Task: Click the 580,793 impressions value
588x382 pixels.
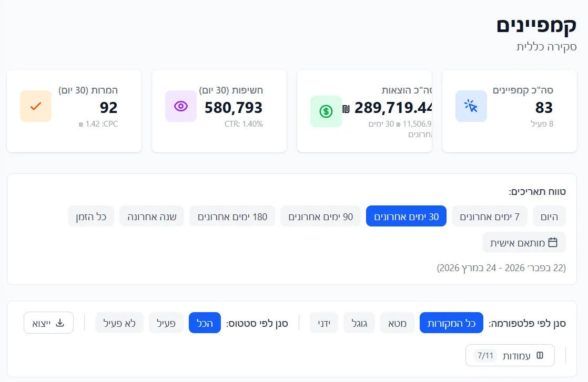Action: point(234,108)
